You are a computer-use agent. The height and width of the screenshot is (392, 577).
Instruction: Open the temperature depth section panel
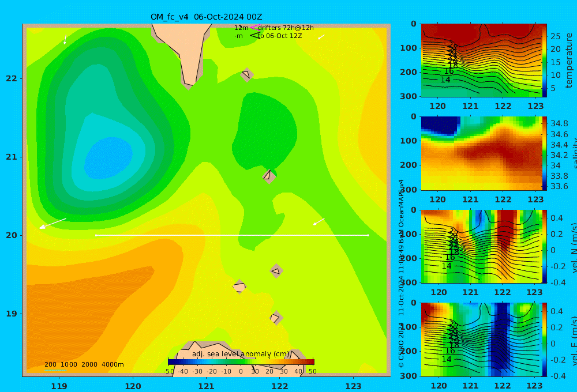(481, 61)
